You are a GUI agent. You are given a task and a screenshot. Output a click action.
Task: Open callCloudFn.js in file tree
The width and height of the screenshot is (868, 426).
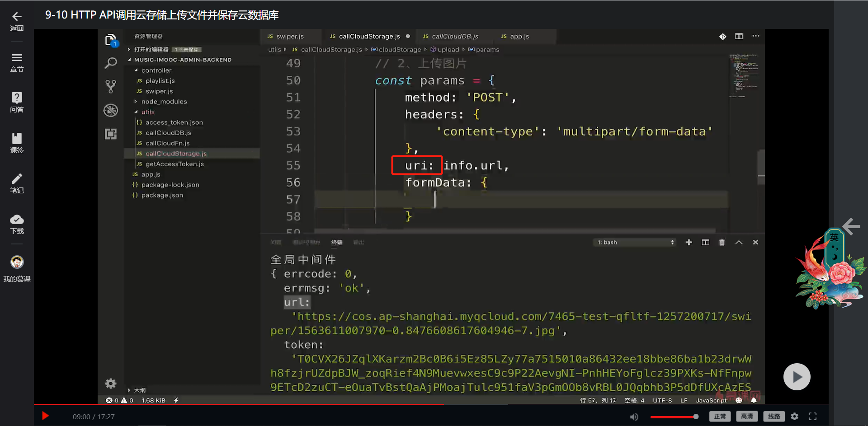click(167, 143)
